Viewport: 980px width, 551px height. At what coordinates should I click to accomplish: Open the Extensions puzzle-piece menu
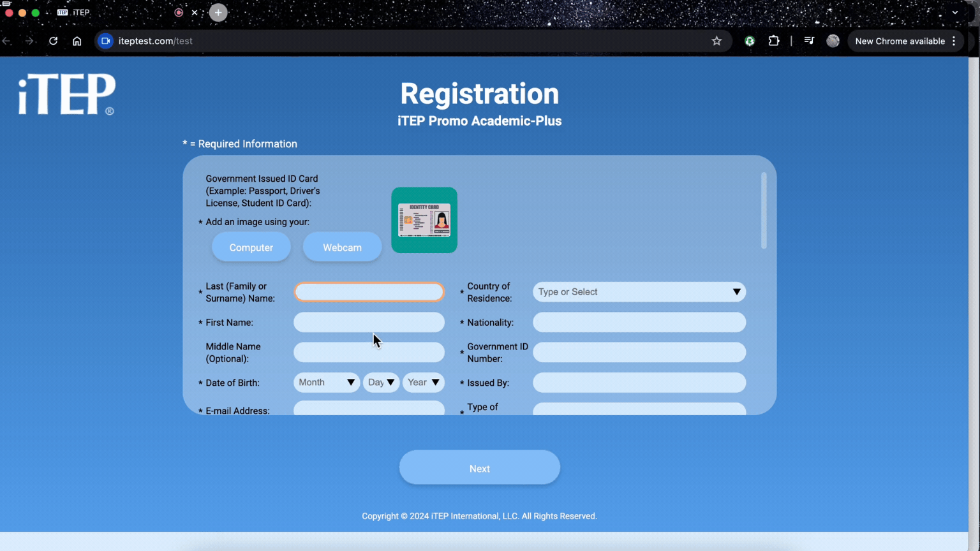(x=774, y=41)
